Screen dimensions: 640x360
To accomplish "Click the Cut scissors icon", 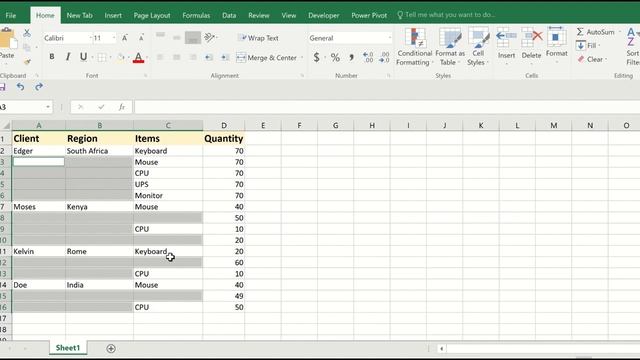I will pyautogui.click(x=27, y=33).
